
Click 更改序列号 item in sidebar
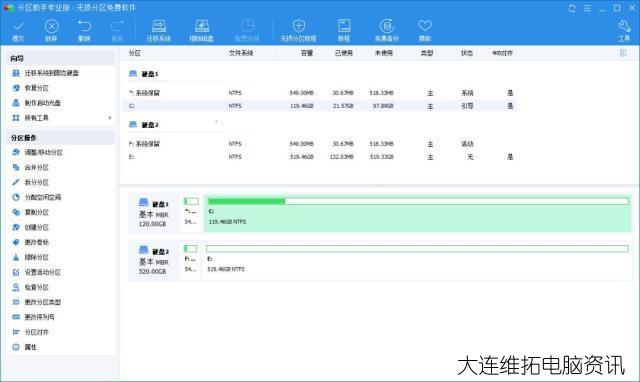click(39, 317)
